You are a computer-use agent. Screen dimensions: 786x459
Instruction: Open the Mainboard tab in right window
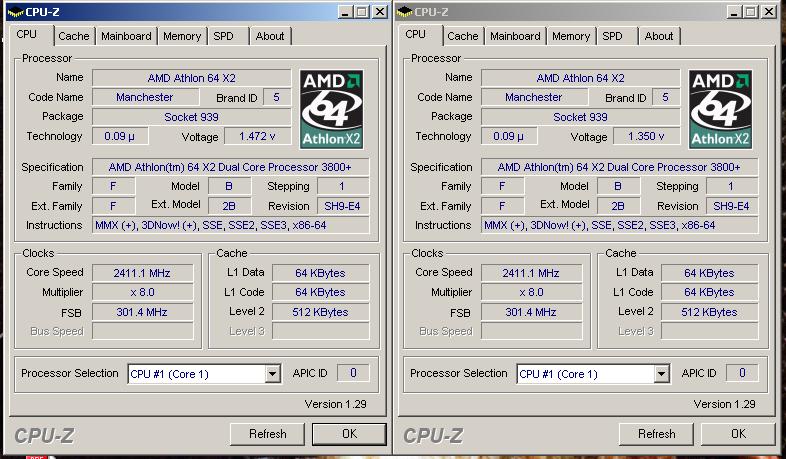[515, 36]
